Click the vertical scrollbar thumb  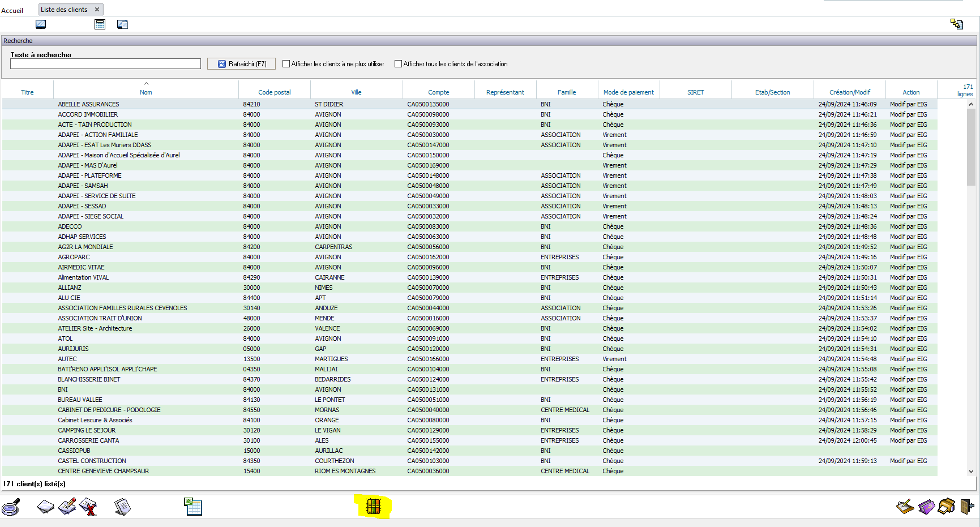971,147
